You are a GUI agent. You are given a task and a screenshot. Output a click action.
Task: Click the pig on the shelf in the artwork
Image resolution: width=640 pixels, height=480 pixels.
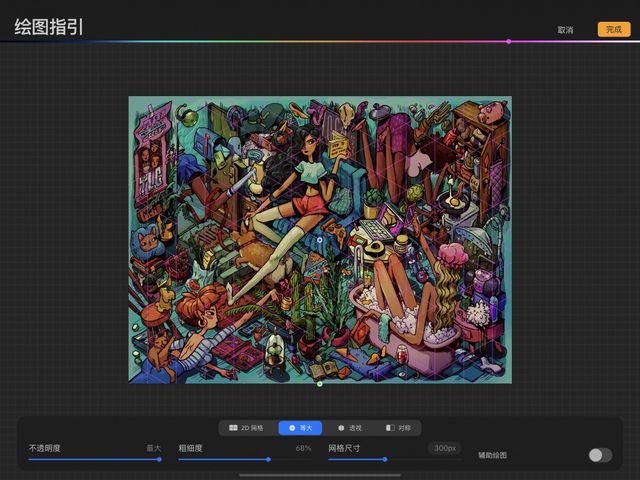pyautogui.click(x=491, y=111)
